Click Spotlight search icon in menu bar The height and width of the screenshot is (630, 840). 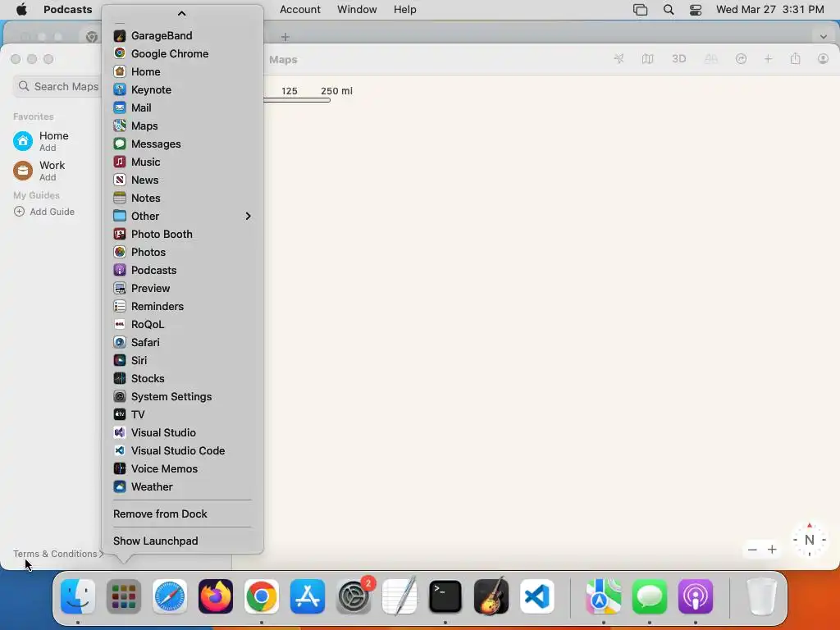(x=668, y=10)
